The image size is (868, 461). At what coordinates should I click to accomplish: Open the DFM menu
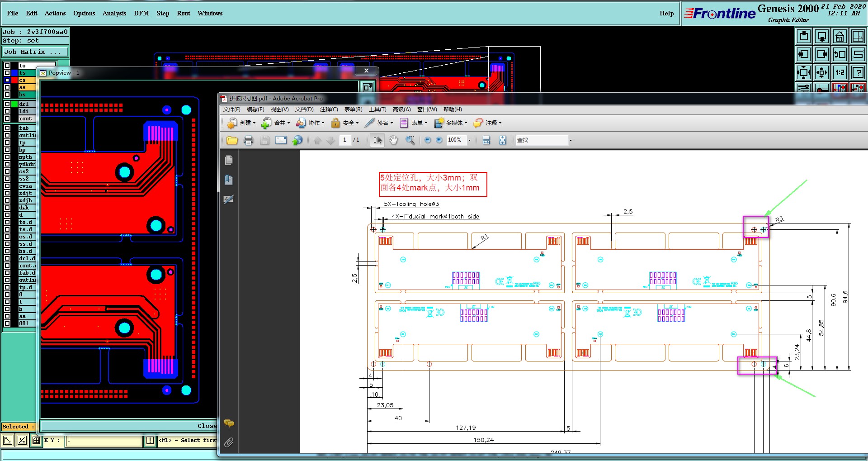point(141,13)
